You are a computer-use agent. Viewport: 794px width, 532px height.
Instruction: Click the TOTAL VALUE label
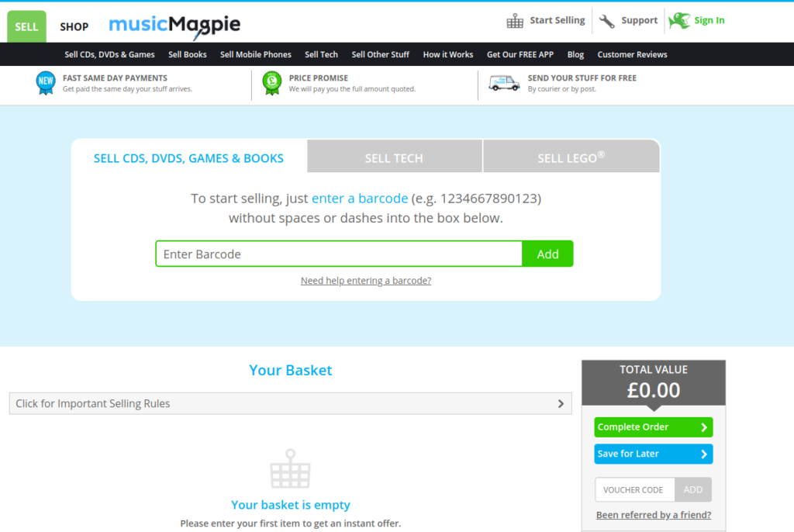pos(653,370)
